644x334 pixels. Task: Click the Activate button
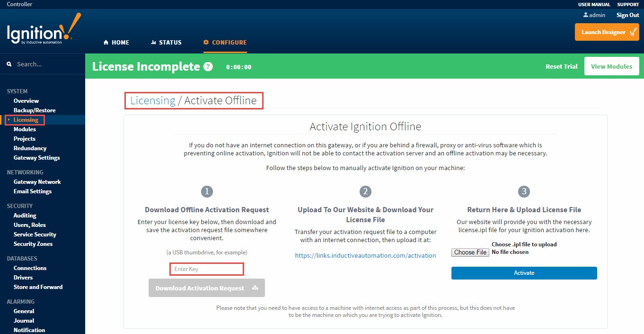523,273
